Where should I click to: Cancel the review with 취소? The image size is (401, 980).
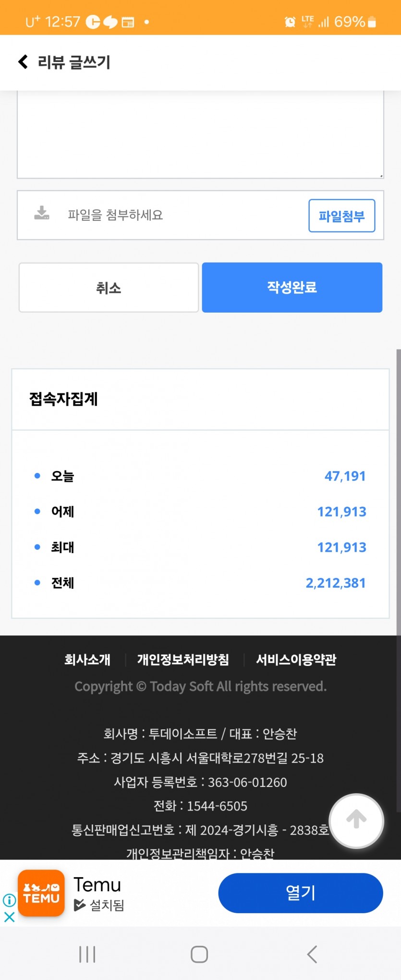pos(109,288)
